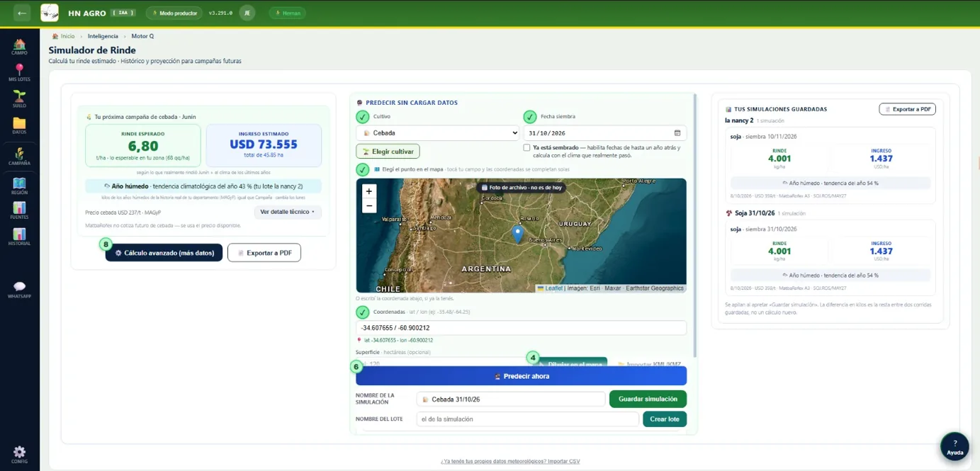Open FUENTES in the sidebar
Viewport: 980px width, 471px height.
click(x=19, y=211)
